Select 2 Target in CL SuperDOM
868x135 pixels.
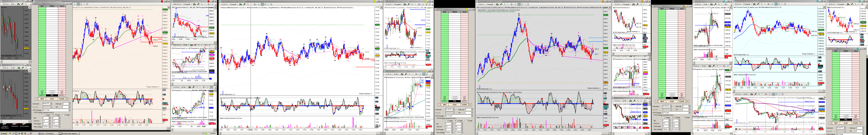(459, 121)
